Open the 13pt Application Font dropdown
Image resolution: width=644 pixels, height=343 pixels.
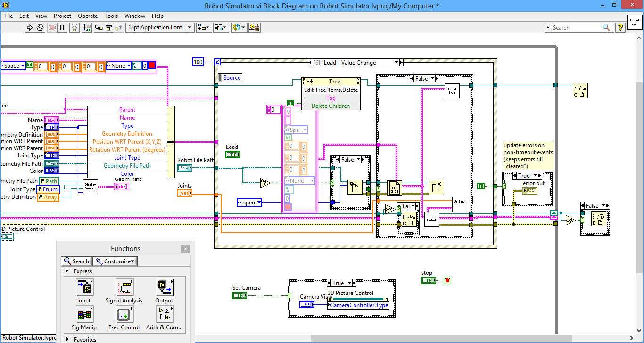point(160,27)
